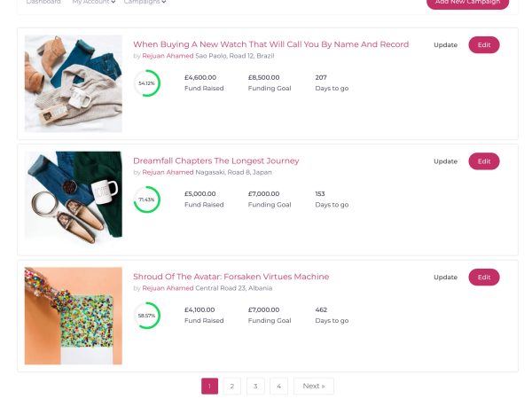
Task: Click the Add New Campaign button
Action: [x=467, y=3]
